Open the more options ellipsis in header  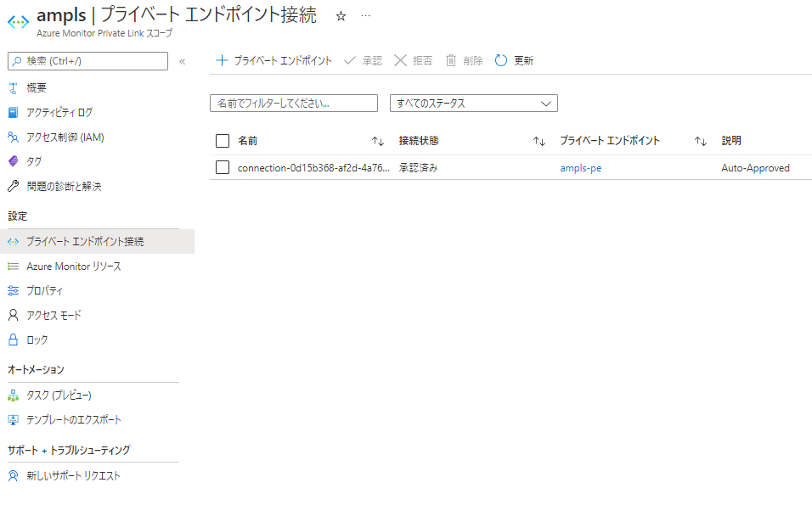tap(365, 16)
